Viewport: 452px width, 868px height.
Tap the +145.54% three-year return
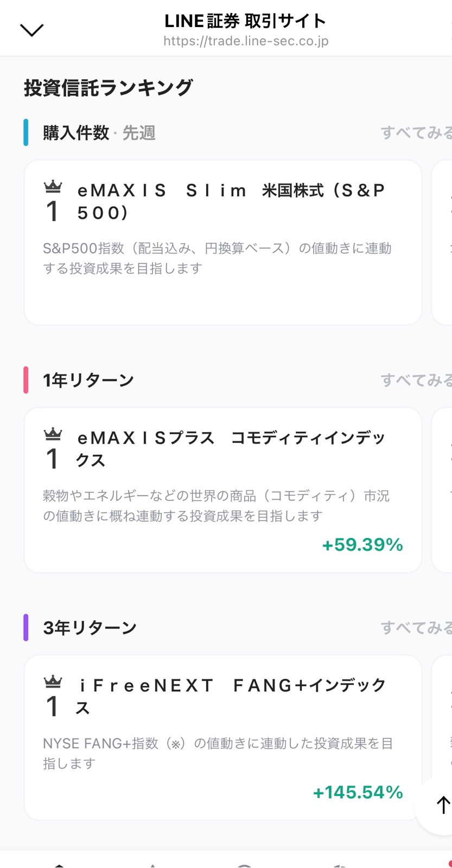coord(358,793)
